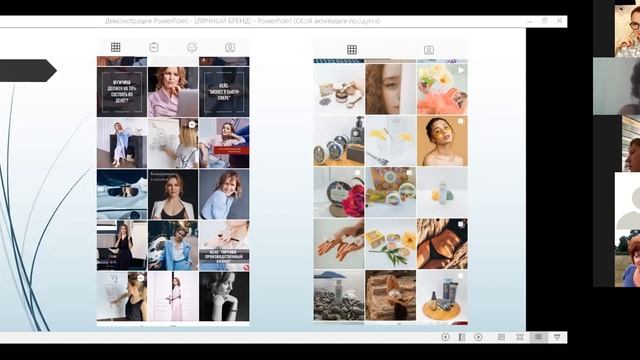This screenshot has width=640, height=360.
Task: Restore down the PowerPoint window
Action: click(x=544, y=20)
